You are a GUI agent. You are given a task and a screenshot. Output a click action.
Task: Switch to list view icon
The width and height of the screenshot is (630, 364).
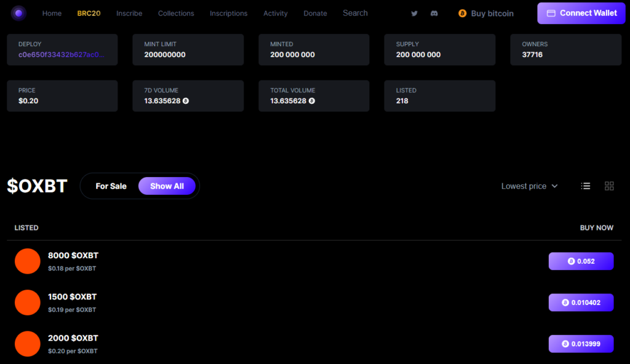pyautogui.click(x=586, y=186)
